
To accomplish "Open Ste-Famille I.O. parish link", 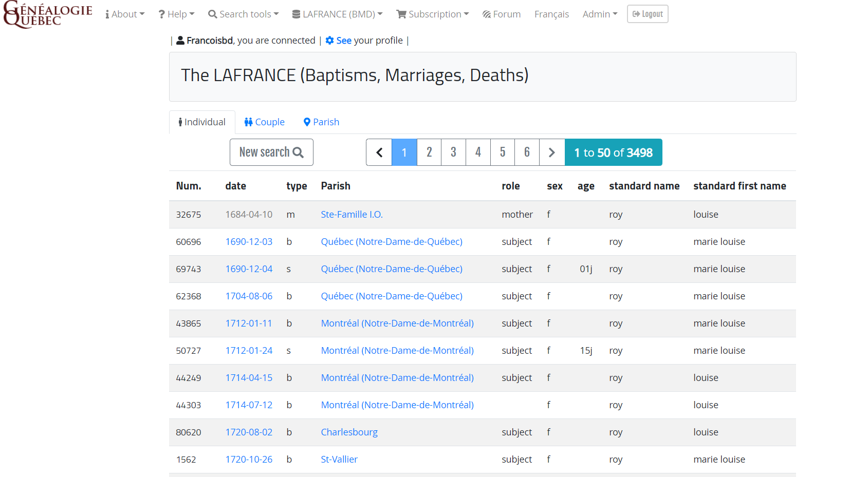I will pos(352,215).
